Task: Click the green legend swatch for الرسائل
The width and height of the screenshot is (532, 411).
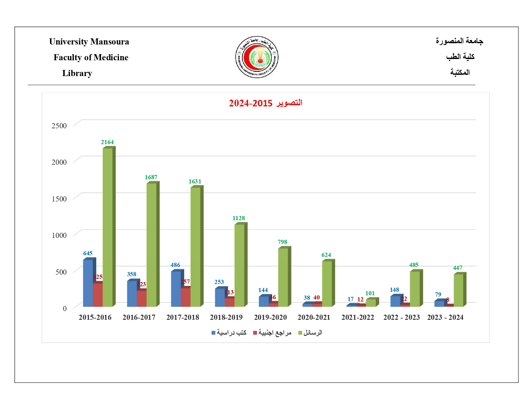Action: pos(300,333)
